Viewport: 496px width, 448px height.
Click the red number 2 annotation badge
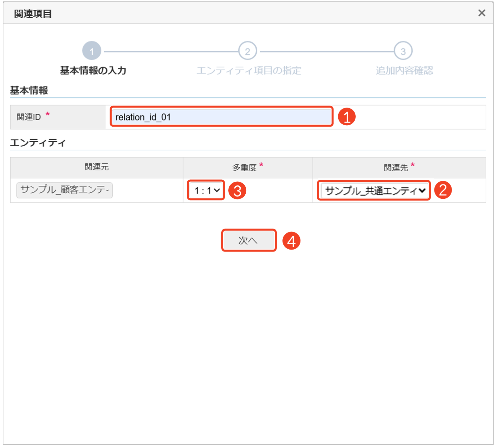coord(443,190)
